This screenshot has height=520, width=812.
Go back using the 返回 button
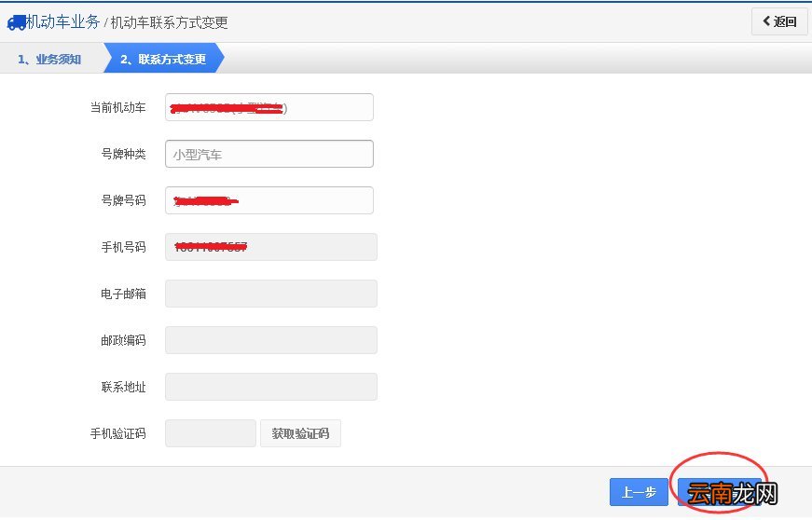(x=779, y=21)
